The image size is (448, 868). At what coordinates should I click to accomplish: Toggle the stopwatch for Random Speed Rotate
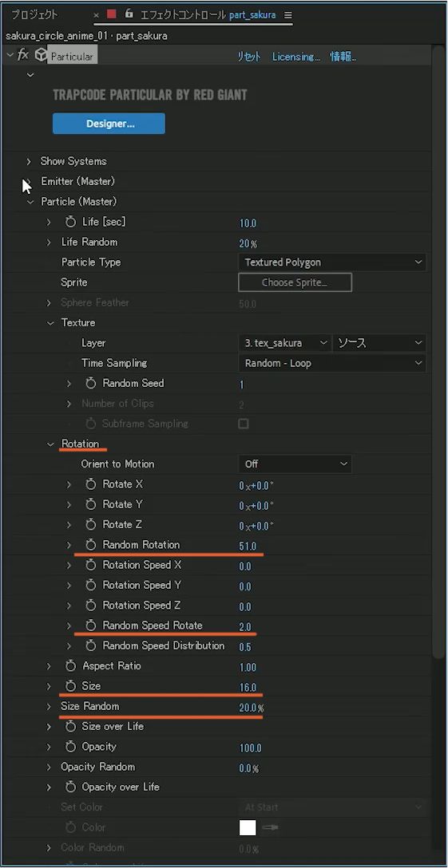(x=91, y=625)
